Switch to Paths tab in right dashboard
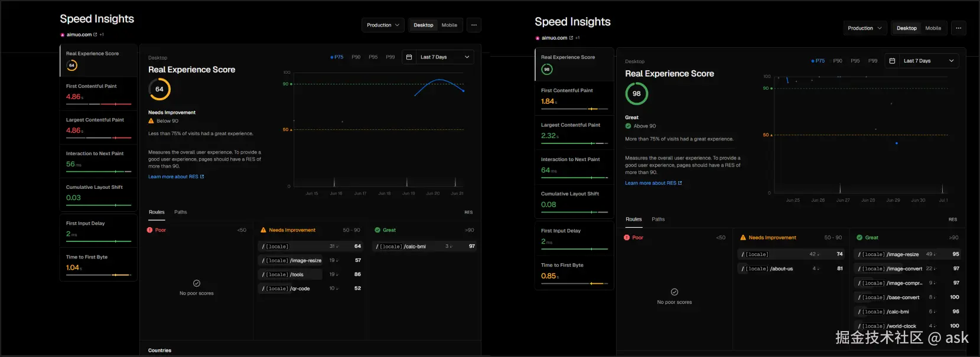The image size is (980, 357). [x=658, y=219]
